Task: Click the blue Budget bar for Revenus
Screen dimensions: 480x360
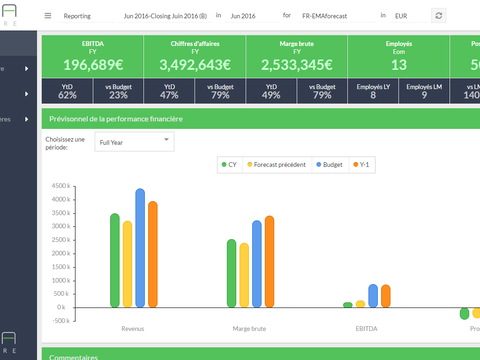Action: pos(140,248)
